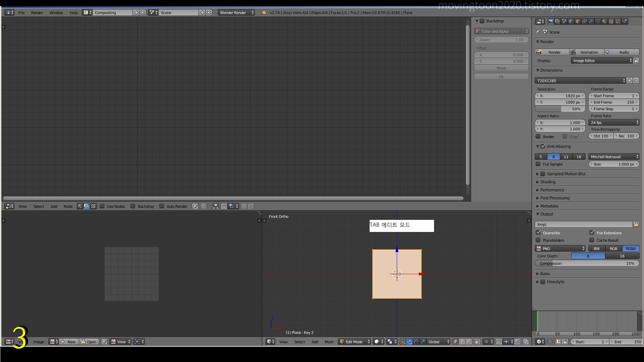Open the Blender Render engine dropdown
644x362 pixels.
236,12
